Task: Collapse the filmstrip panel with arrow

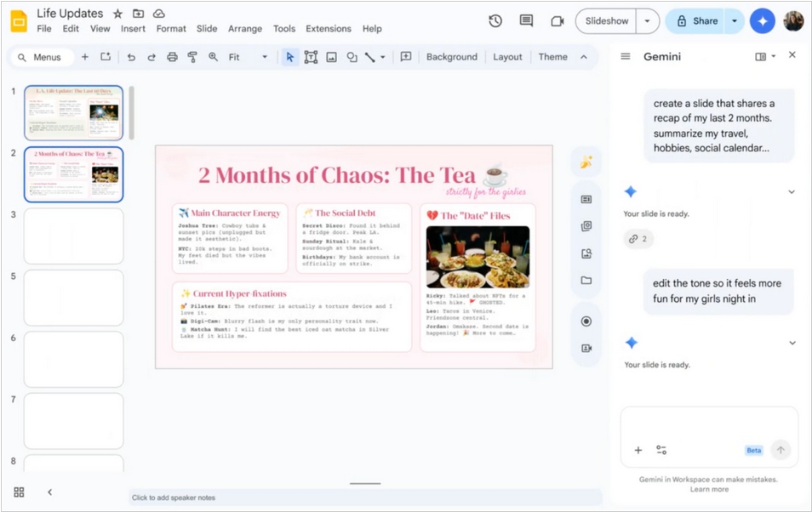Action: (49, 492)
